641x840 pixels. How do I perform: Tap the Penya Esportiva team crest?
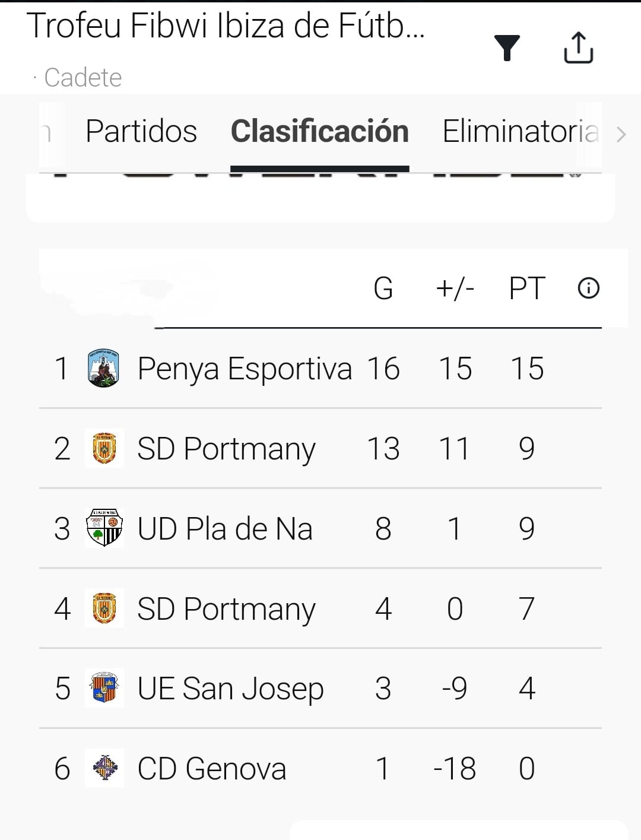pos(104,369)
